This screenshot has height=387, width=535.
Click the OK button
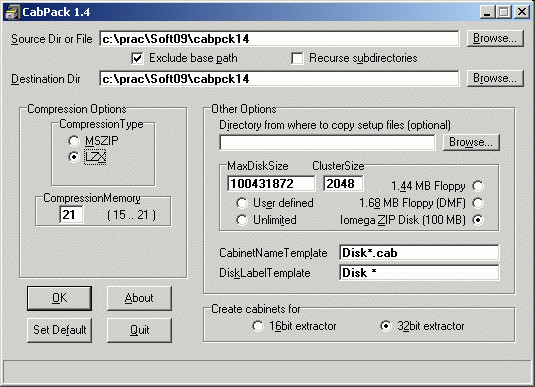[x=59, y=298]
